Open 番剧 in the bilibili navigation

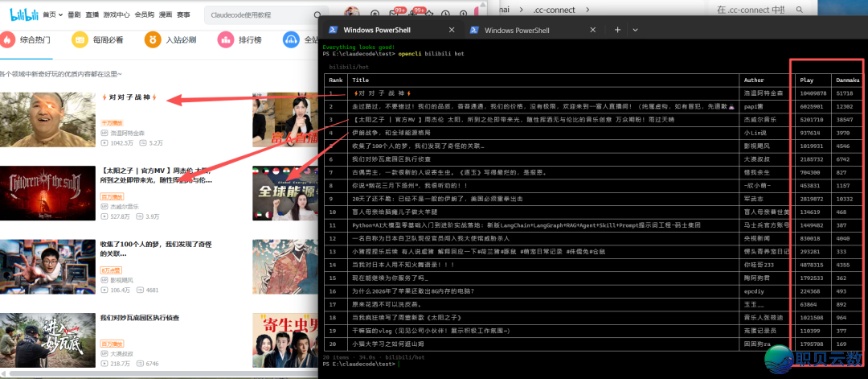pyautogui.click(x=74, y=15)
